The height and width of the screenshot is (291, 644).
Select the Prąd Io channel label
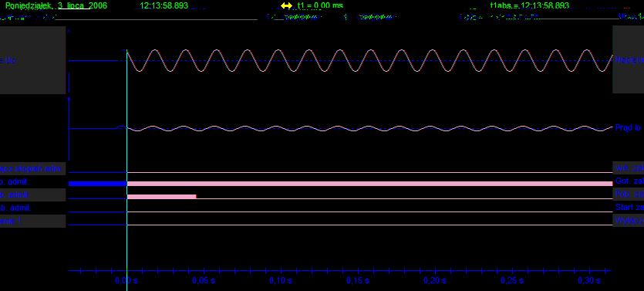tap(629, 128)
